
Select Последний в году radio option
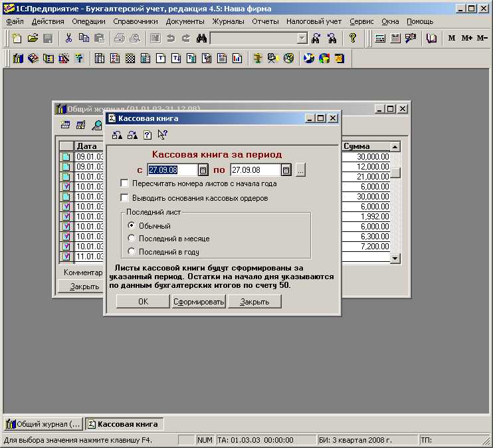(x=132, y=252)
